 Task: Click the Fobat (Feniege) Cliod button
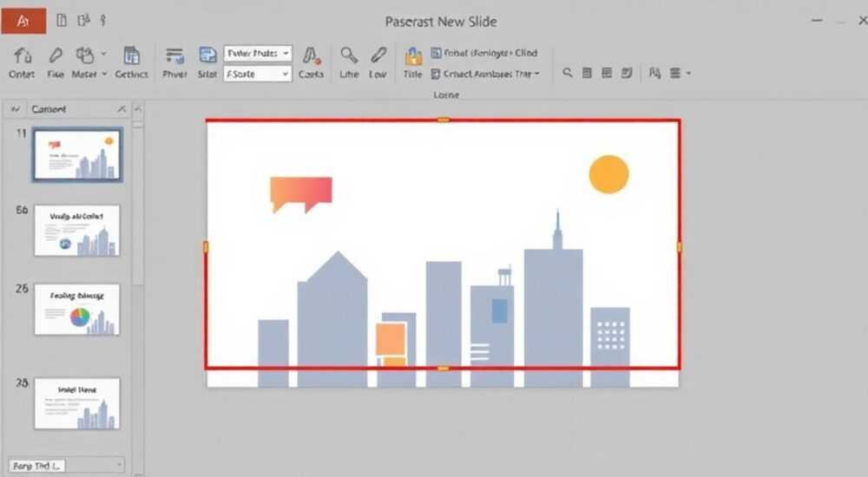(x=484, y=53)
